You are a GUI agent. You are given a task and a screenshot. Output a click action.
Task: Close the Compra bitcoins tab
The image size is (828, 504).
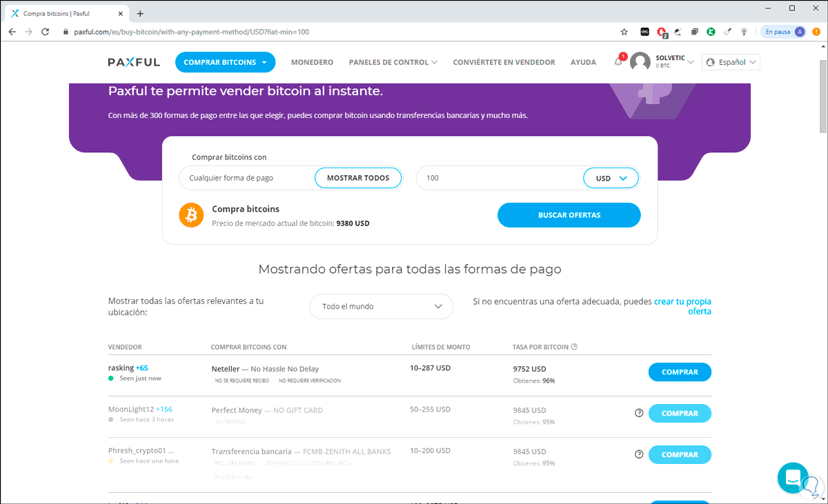[119, 13]
